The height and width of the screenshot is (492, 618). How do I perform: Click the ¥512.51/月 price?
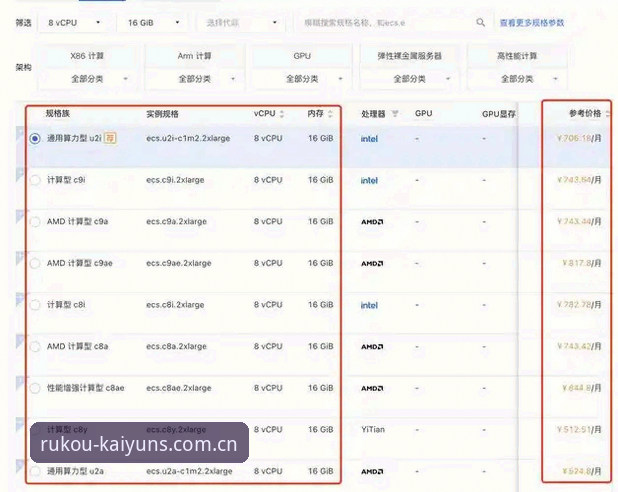(x=579, y=430)
